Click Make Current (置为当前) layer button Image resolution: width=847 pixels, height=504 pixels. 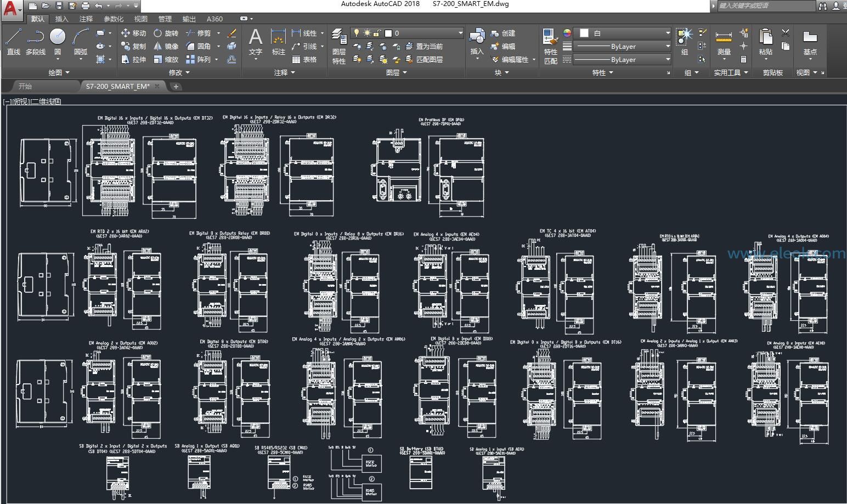424,46
